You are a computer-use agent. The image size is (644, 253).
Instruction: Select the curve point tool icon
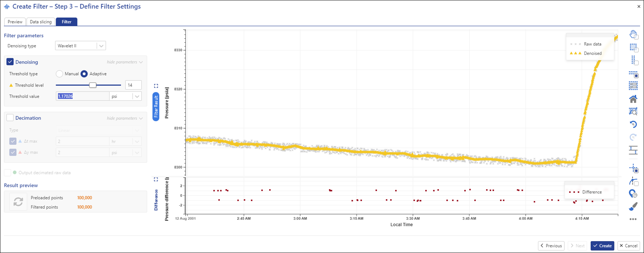633,181
